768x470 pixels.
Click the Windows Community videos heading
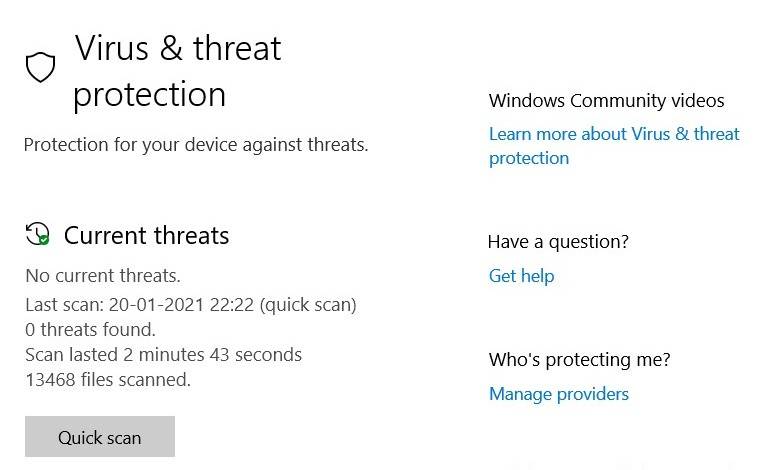coord(606,101)
